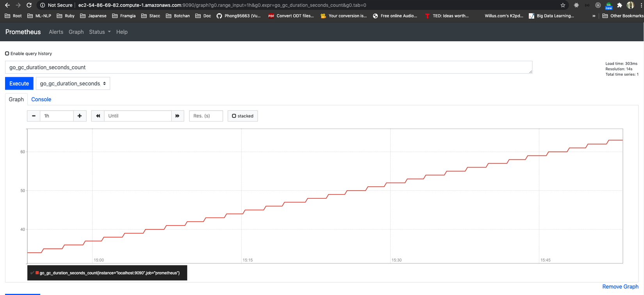Switch to the Console tab
This screenshot has height=295, width=644.
(x=41, y=99)
